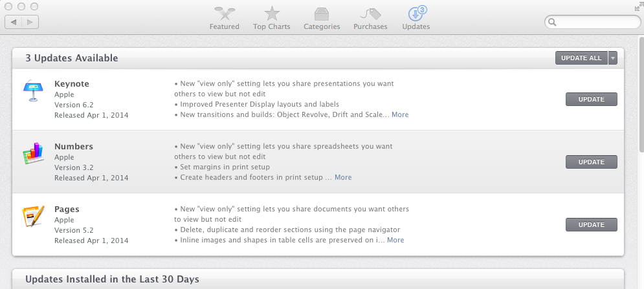Viewport: 644px width, 289px height.
Task: Click the Keynote app icon
Action: (x=33, y=92)
